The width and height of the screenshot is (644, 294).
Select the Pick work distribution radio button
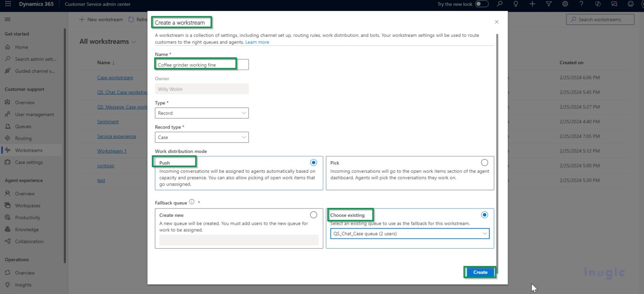tap(484, 162)
